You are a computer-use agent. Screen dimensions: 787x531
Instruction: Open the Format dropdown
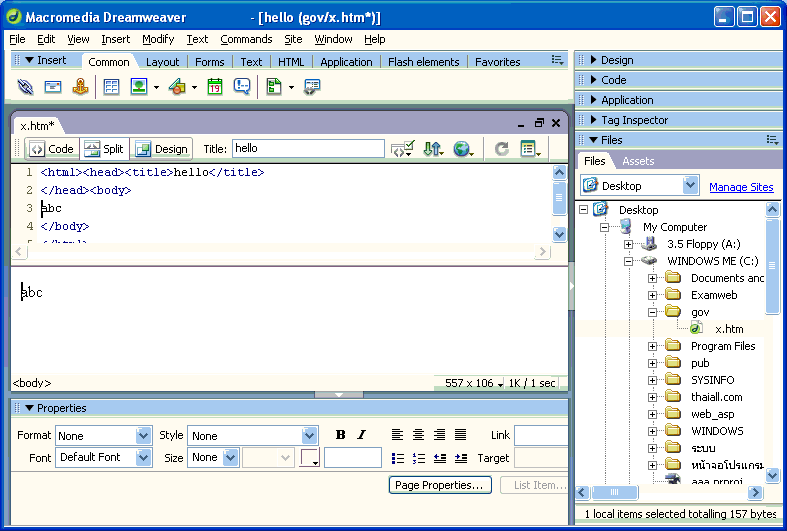(143, 436)
